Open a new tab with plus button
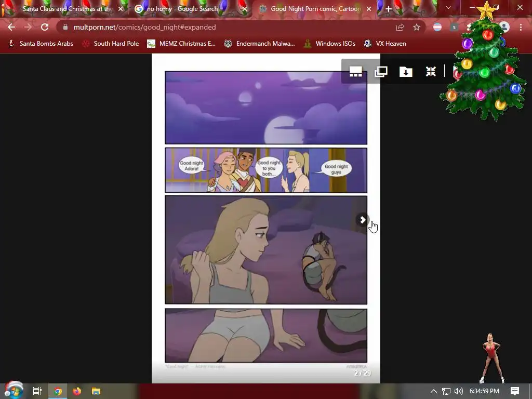 (389, 9)
